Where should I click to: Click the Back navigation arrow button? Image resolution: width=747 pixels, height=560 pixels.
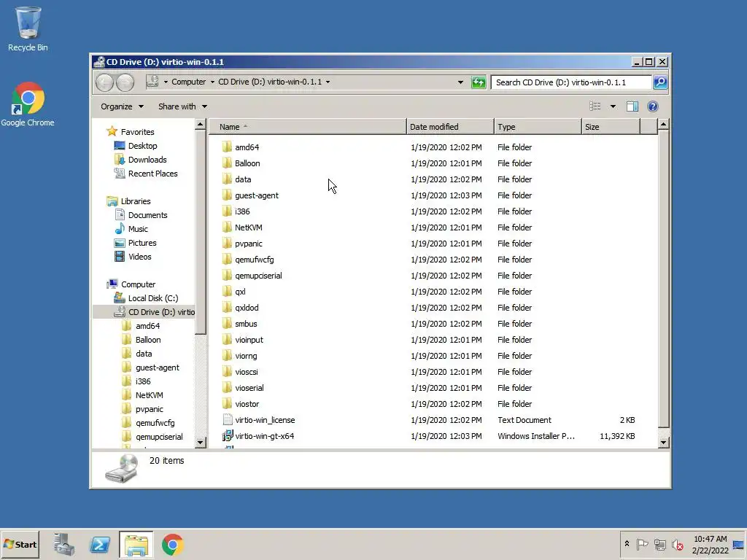pos(104,82)
